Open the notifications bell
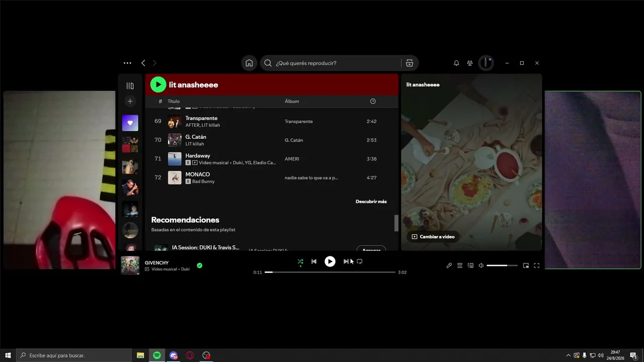The image size is (644, 362). pyautogui.click(x=456, y=63)
